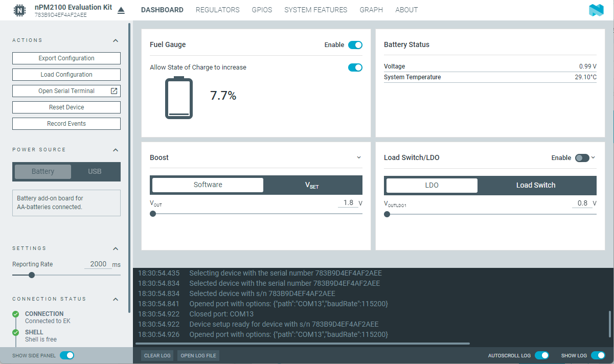
Task: Turn off Autoscroll Log
Action: click(x=542, y=355)
